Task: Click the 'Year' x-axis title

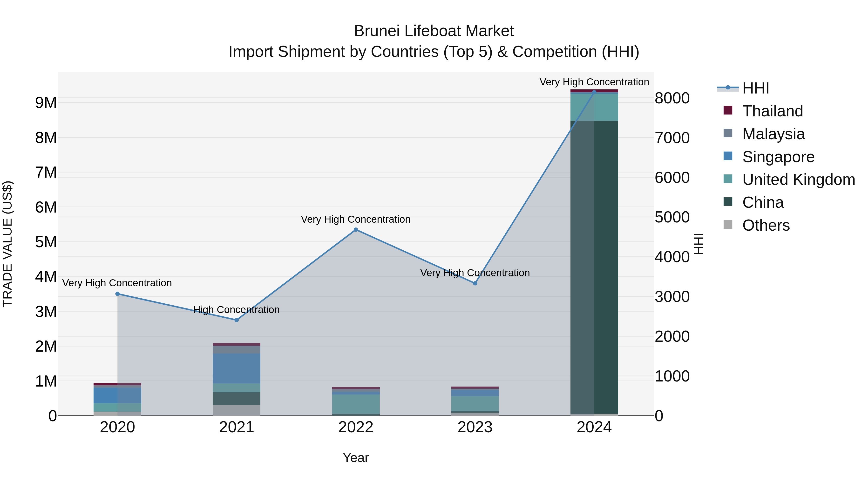Action: (x=356, y=458)
